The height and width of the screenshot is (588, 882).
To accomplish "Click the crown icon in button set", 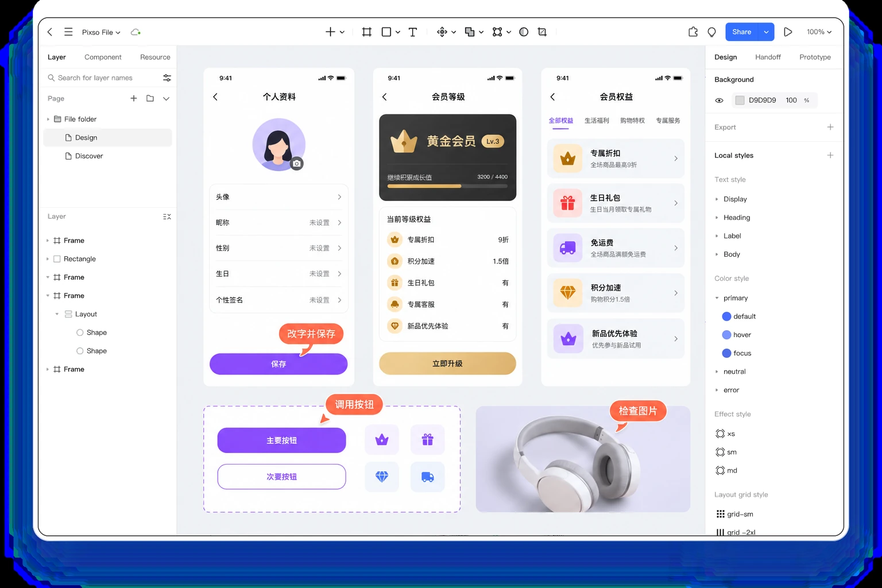I will (382, 440).
